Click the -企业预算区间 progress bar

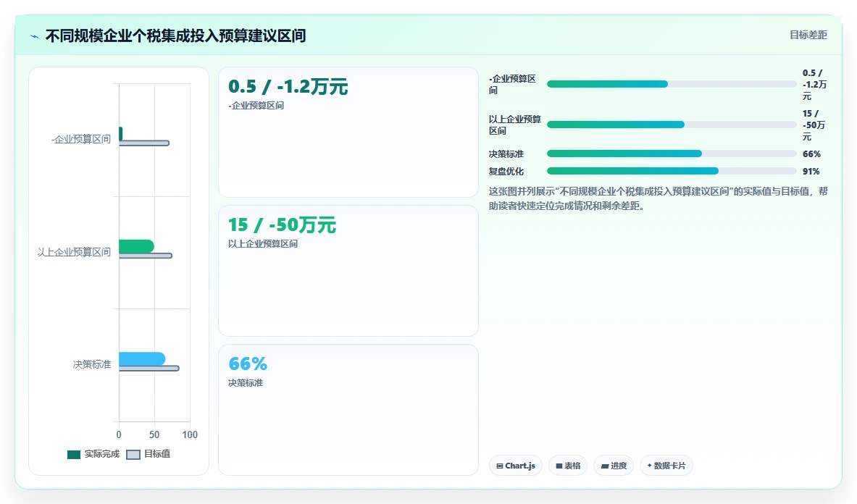(672, 84)
